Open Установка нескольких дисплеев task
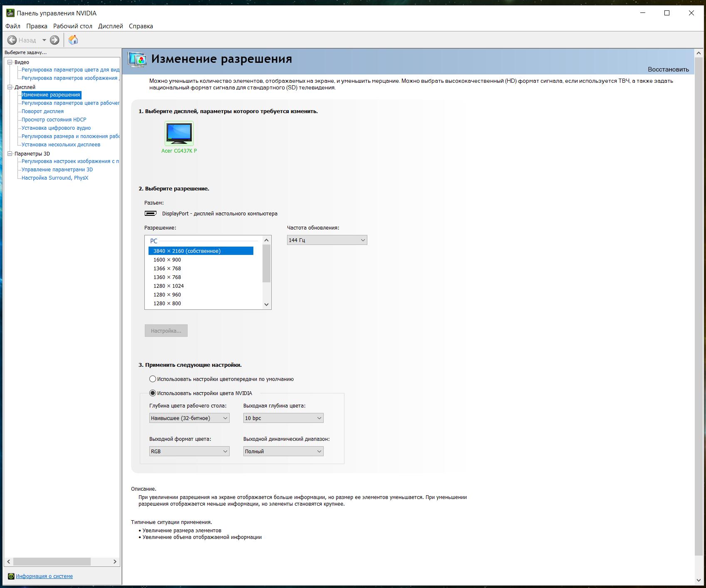Viewport: 706px width, 588px height. [61, 145]
